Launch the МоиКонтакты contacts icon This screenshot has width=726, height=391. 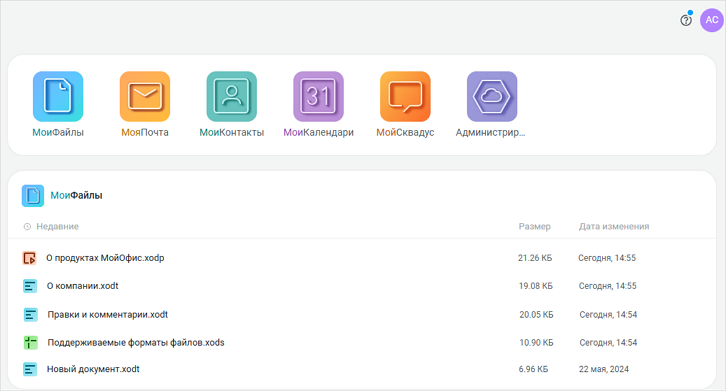pyautogui.click(x=232, y=96)
